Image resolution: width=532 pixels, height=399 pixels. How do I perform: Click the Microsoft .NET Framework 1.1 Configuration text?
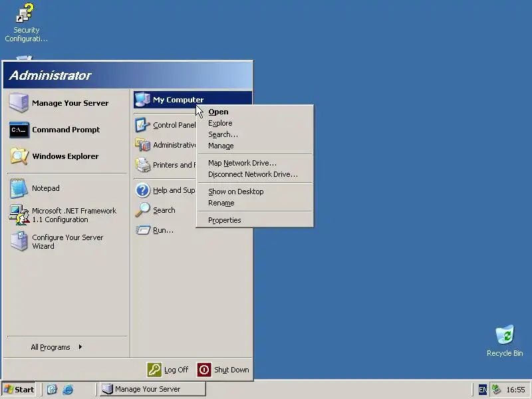pyautogui.click(x=74, y=215)
